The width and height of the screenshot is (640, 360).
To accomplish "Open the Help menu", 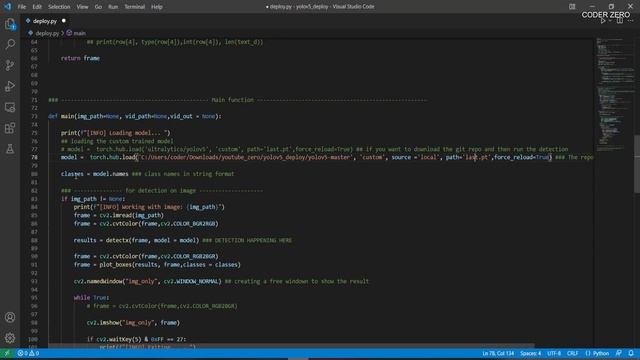I will coord(157,7).
